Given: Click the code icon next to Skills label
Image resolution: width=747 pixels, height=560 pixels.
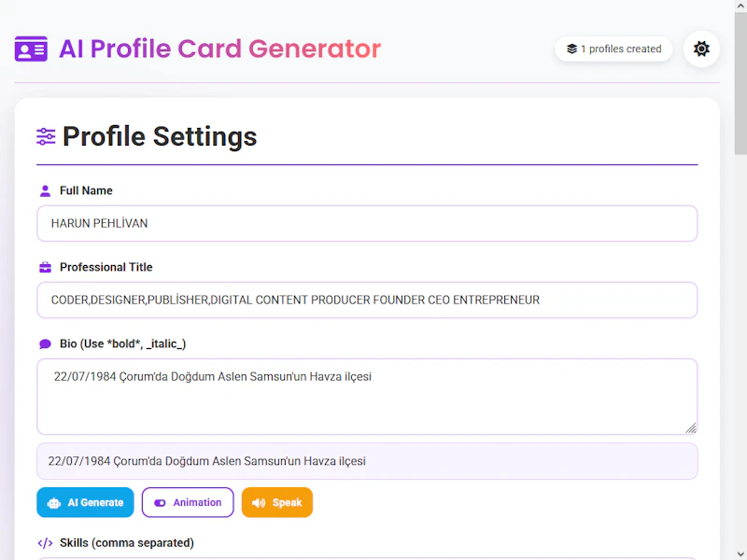Looking at the screenshot, I should pos(44,542).
